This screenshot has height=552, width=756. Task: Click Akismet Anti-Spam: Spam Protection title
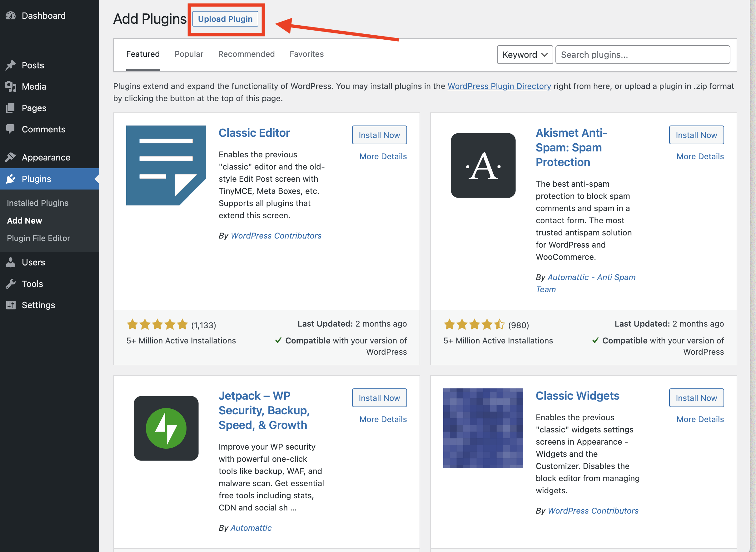coord(572,147)
